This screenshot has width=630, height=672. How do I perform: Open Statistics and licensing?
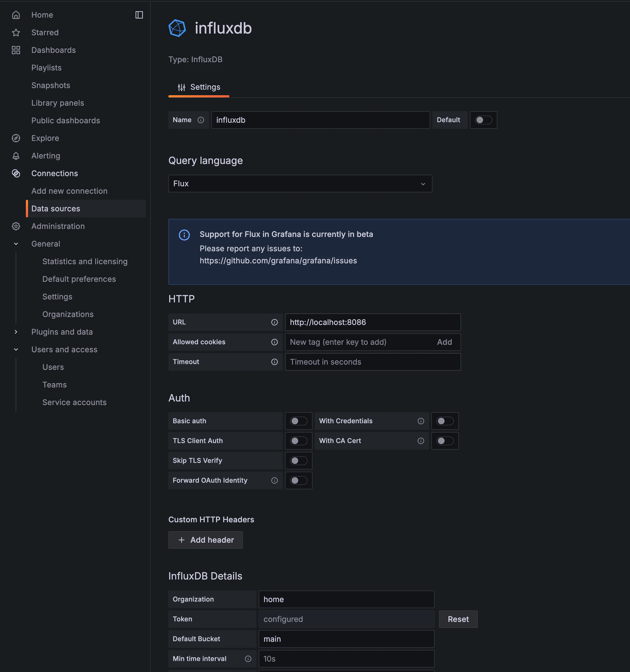pos(85,261)
